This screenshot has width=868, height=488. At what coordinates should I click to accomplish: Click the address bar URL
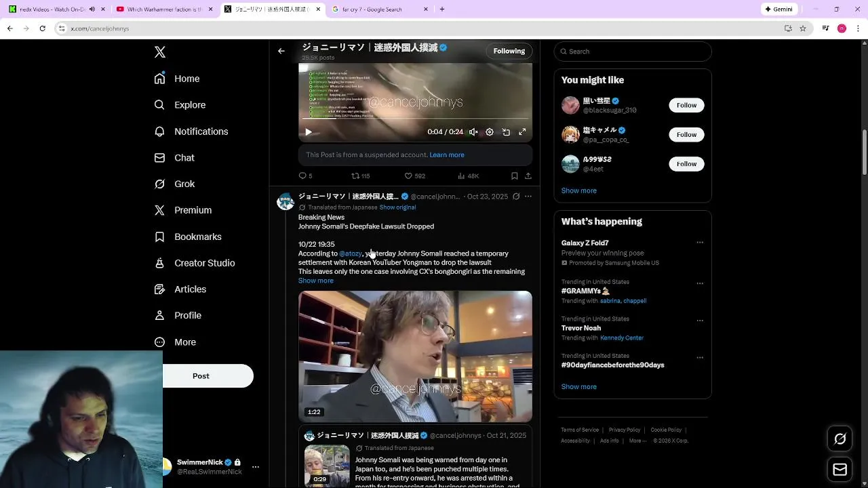pos(100,28)
